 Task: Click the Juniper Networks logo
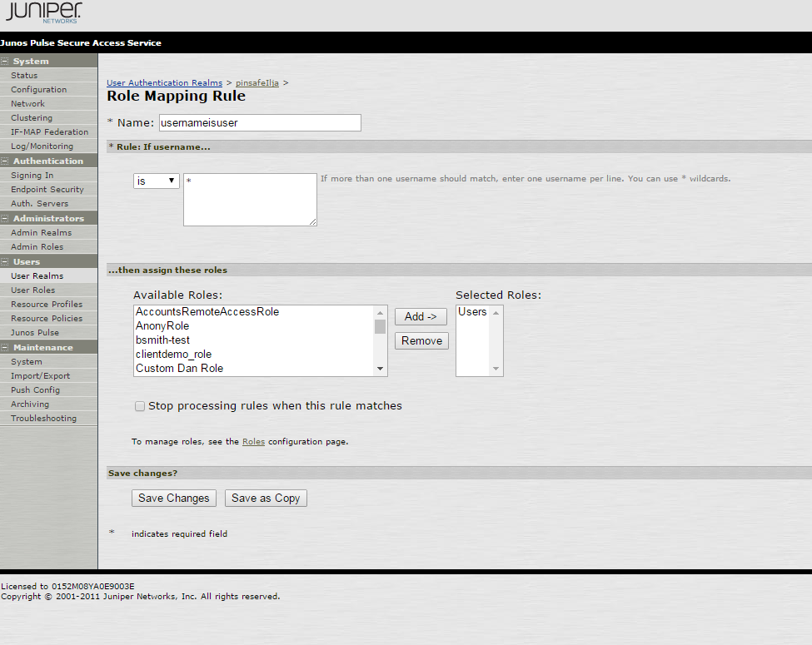click(43, 14)
